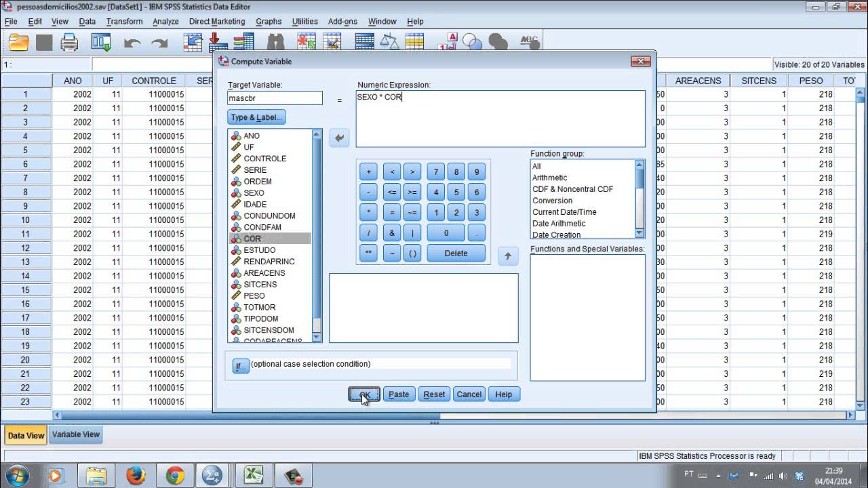Switch to the Data View tab

coord(26,435)
